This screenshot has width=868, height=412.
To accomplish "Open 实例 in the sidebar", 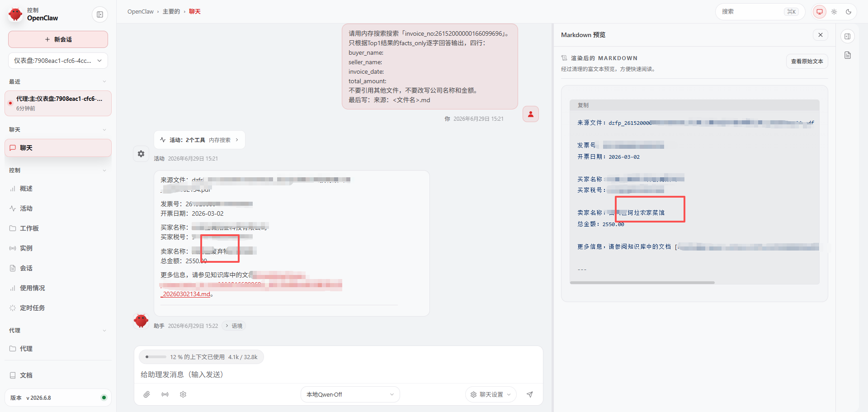I will (58, 248).
